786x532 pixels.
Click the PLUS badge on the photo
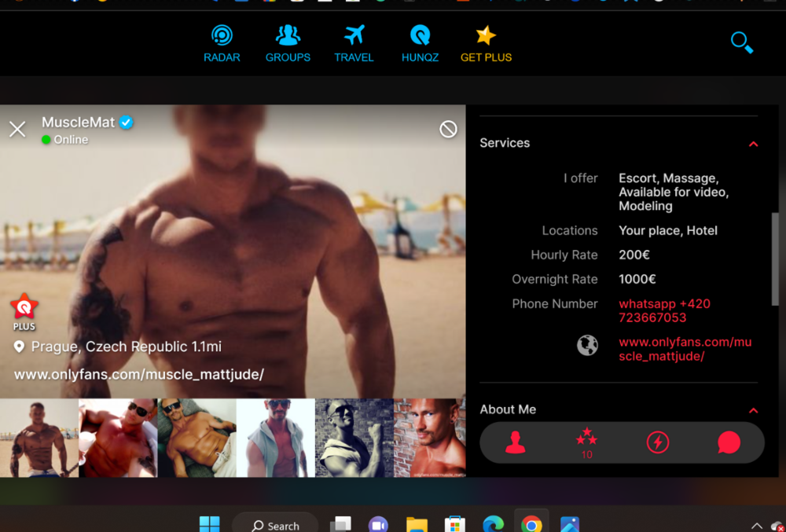tap(24, 310)
